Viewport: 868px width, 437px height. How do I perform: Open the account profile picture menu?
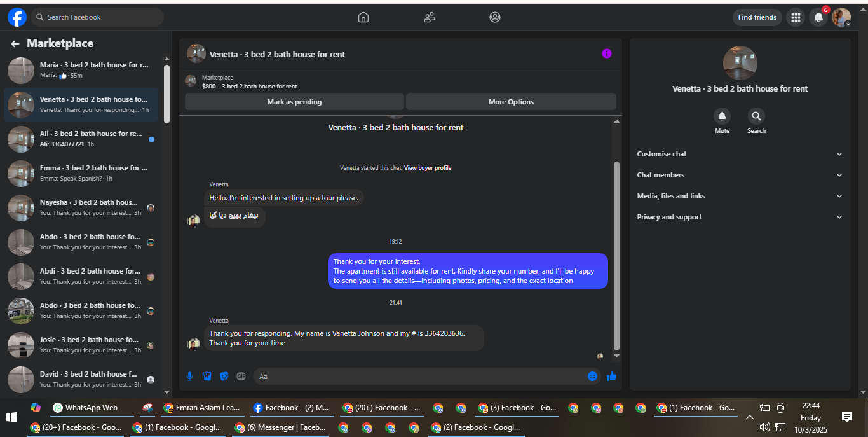[x=841, y=17]
